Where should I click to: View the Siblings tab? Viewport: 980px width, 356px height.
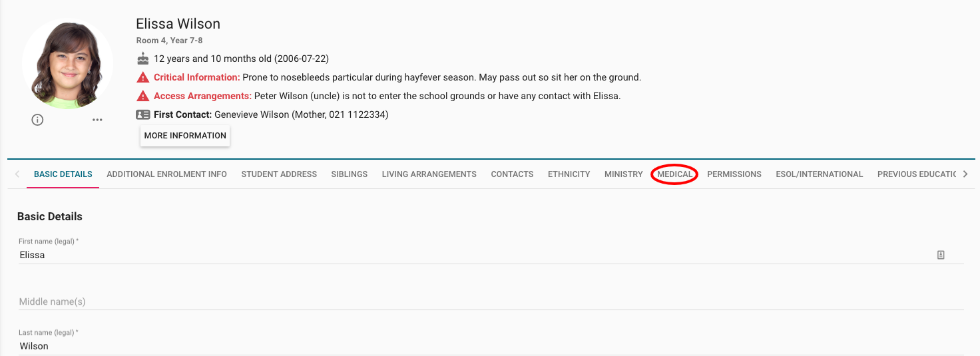[x=349, y=174]
